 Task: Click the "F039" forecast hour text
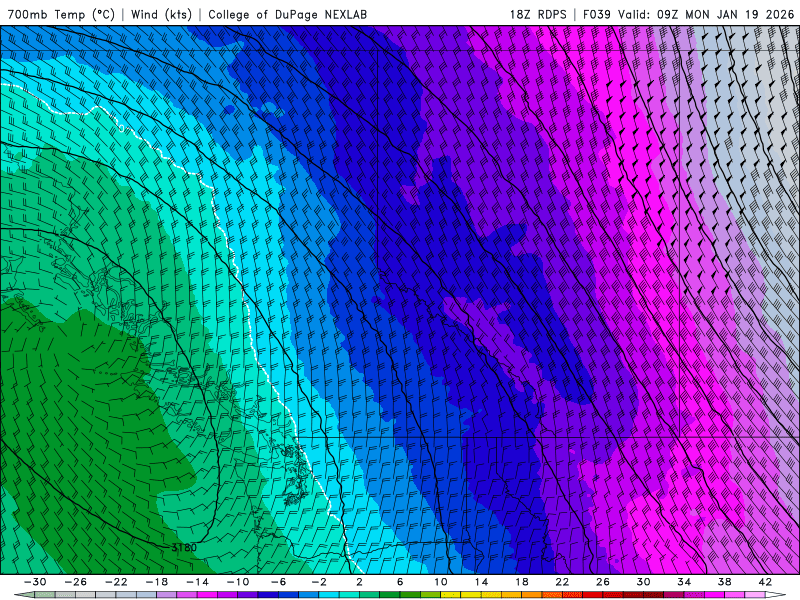597,14
